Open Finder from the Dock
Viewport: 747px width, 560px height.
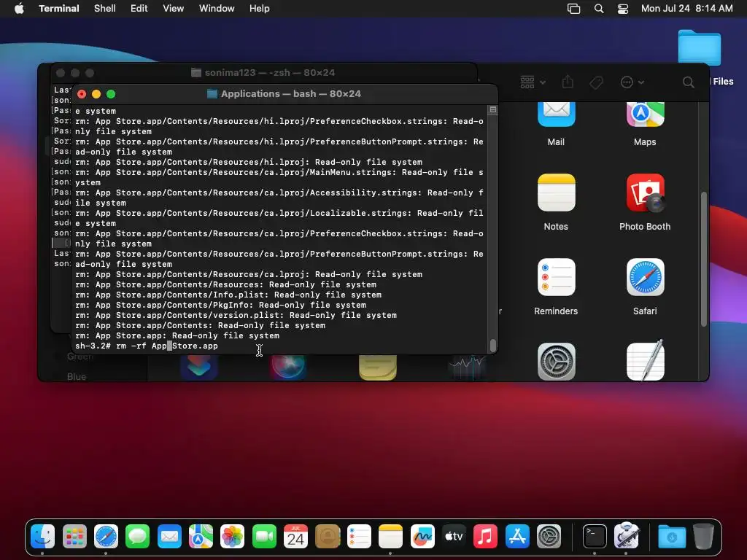(42, 536)
